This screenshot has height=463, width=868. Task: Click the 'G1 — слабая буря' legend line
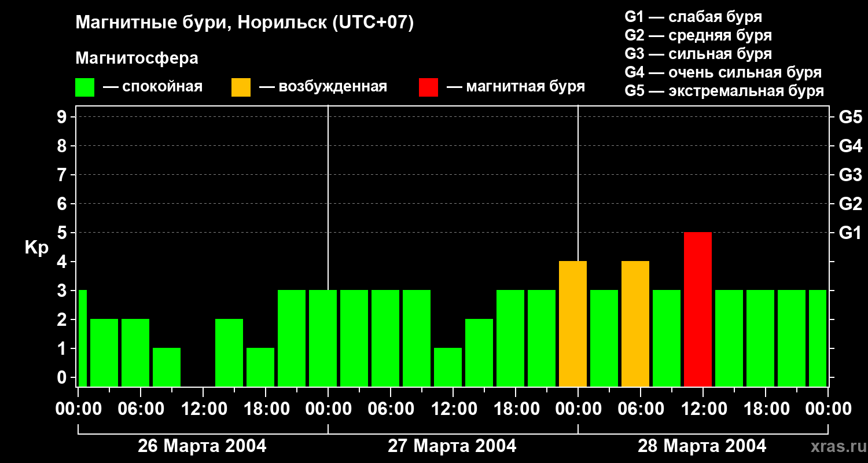click(x=693, y=17)
